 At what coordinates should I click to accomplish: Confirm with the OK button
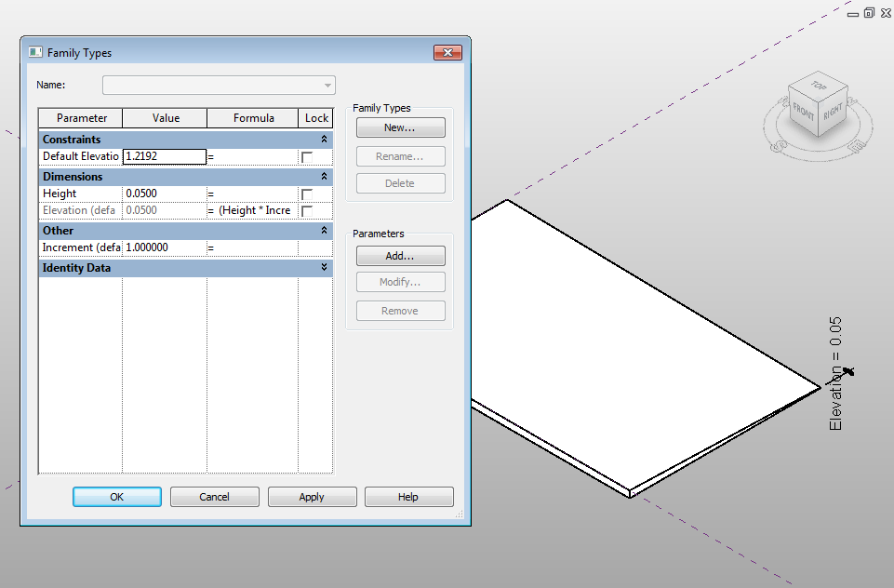tap(117, 497)
